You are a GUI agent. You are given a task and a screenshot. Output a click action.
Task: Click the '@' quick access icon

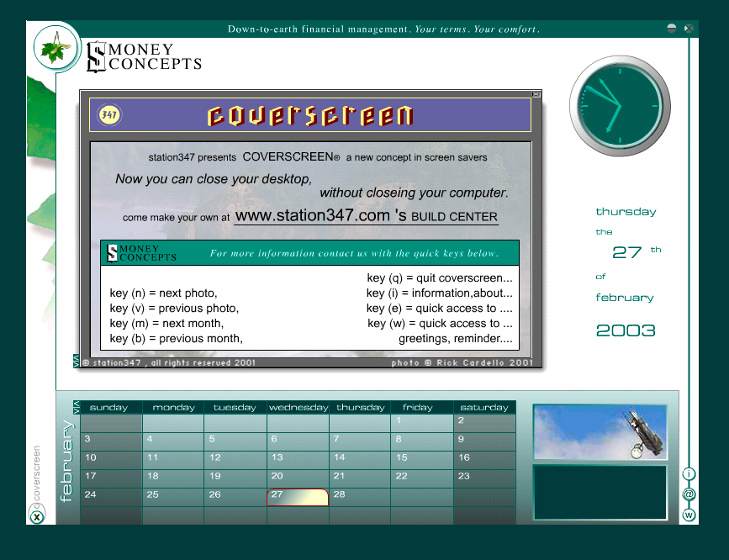(689, 494)
